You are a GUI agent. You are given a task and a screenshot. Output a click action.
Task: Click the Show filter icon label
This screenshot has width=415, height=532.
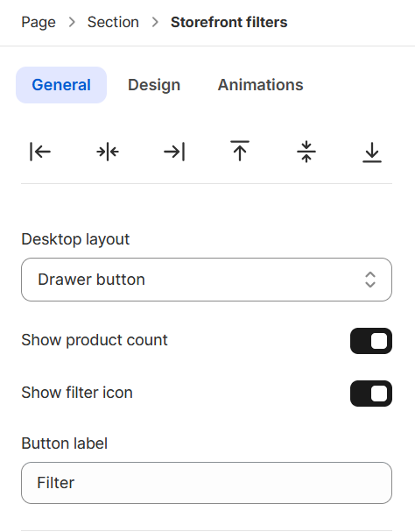(x=77, y=393)
